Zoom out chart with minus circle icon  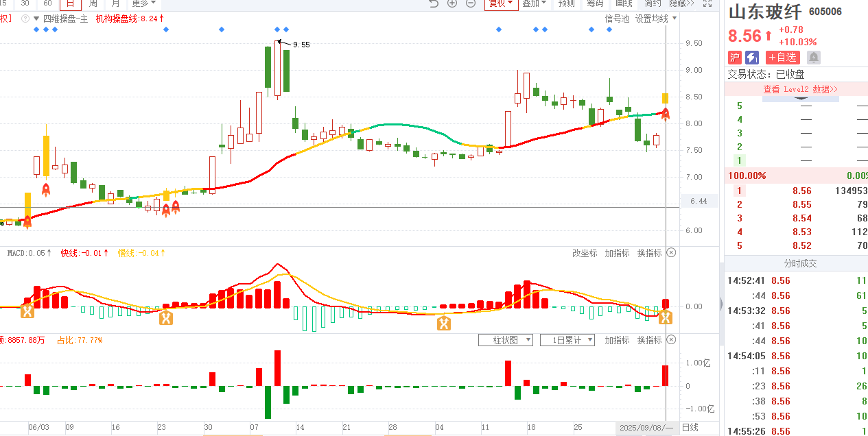[x=471, y=3]
